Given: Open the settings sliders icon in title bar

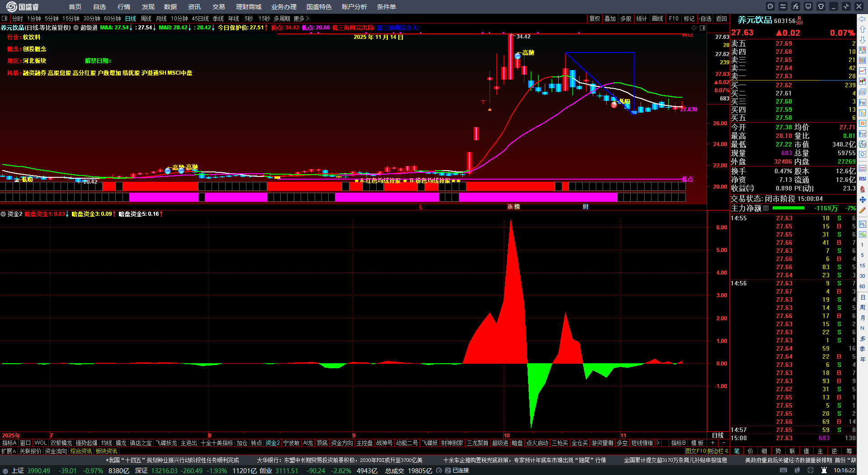Looking at the screenshot, I should coord(783,6).
